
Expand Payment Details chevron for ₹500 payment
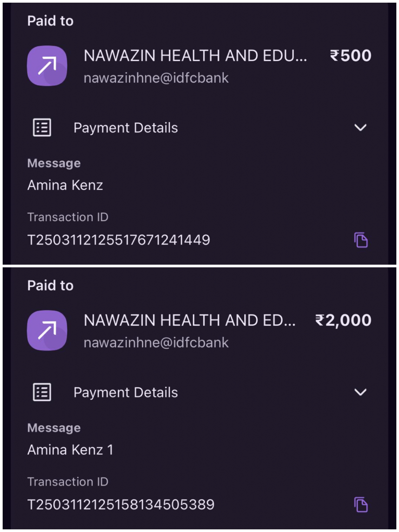point(360,127)
